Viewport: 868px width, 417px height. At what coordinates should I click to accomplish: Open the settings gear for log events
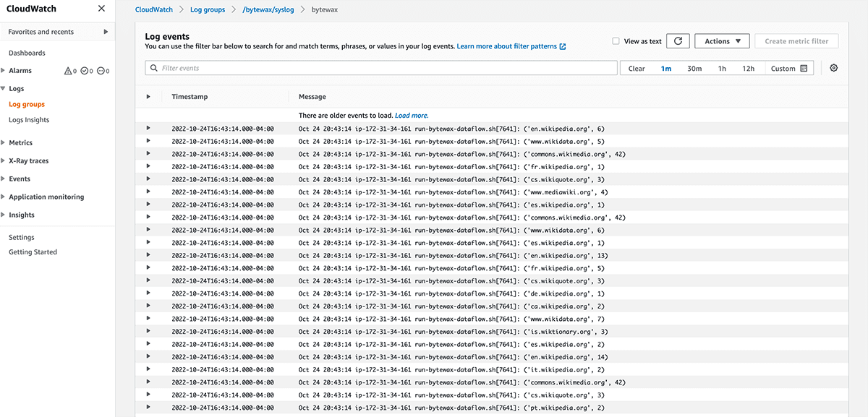833,67
